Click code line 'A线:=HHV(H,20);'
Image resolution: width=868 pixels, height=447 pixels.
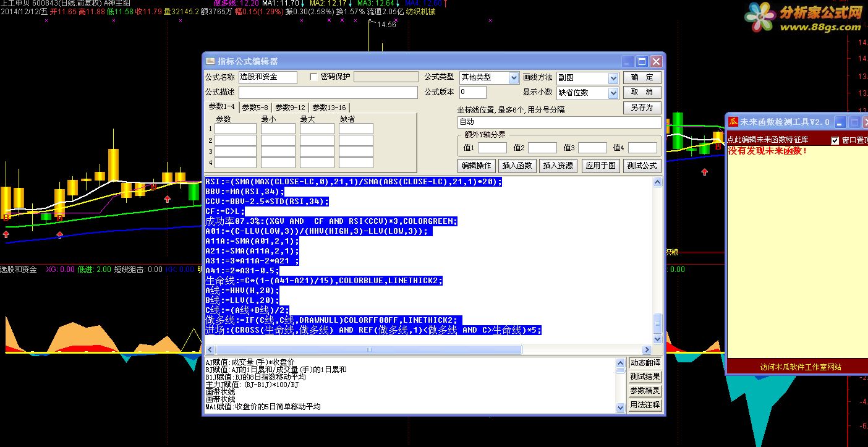(x=242, y=291)
